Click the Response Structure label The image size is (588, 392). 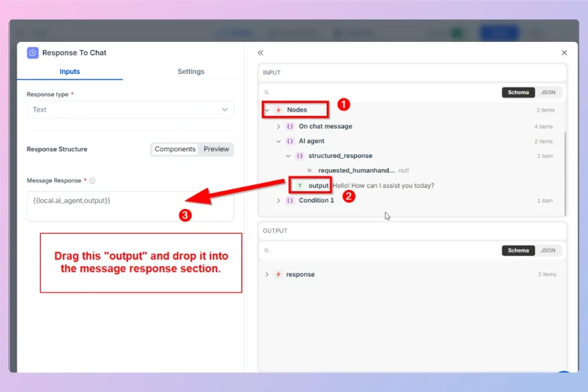coord(57,149)
